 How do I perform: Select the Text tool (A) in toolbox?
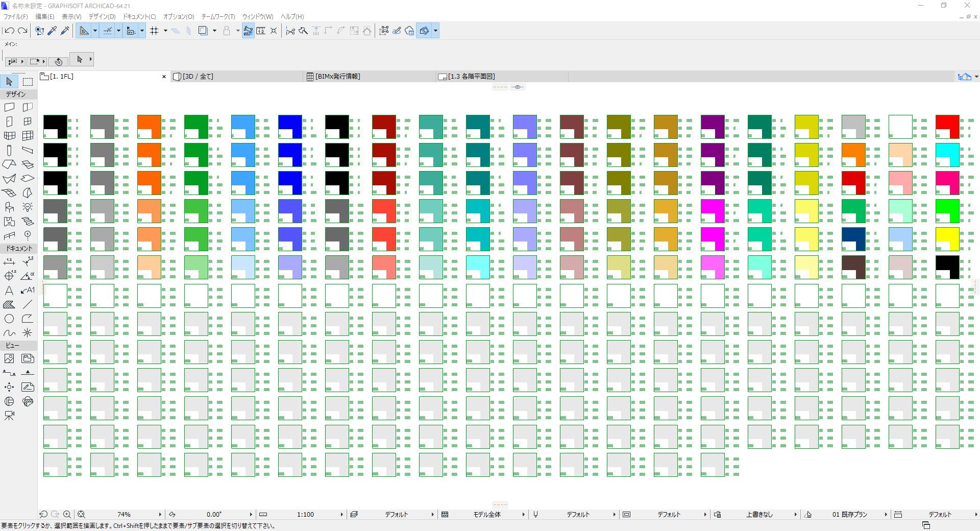(9, 291)
